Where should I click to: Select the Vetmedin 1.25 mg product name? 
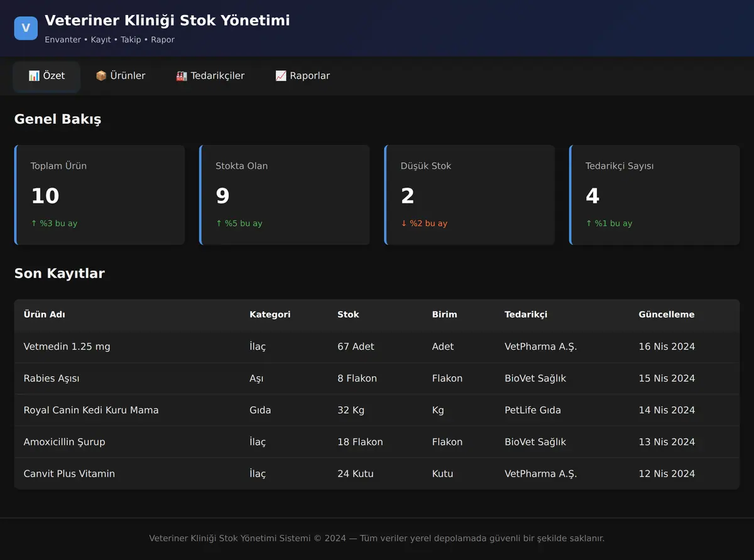(67, 347)
